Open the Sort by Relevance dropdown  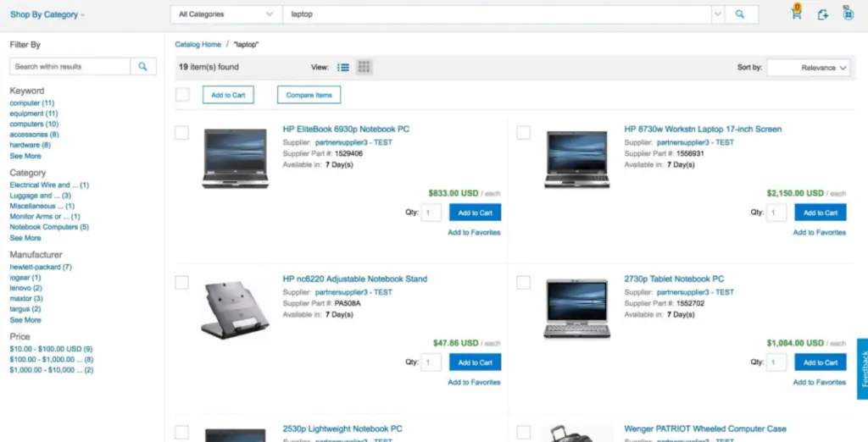point(808,68)
